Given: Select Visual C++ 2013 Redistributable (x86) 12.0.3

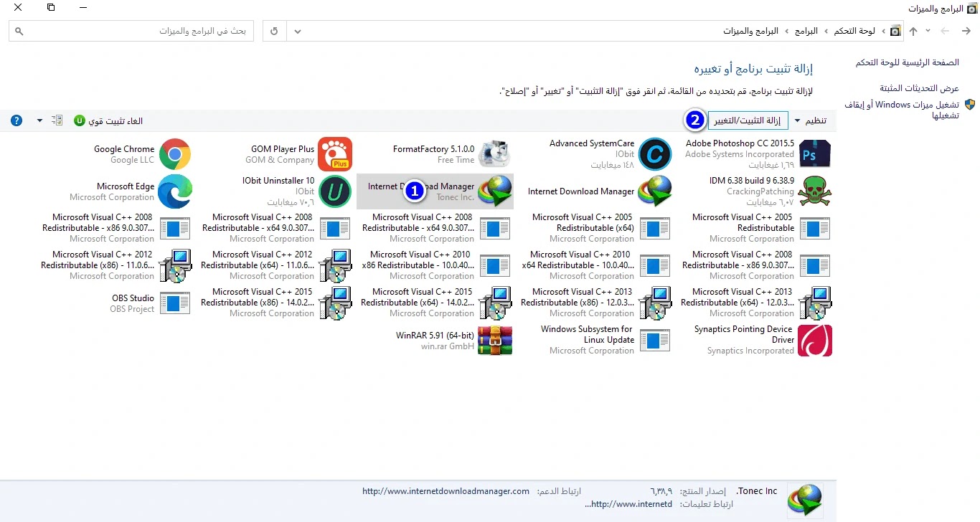Looking at the screenshot, I should point(594,303).
